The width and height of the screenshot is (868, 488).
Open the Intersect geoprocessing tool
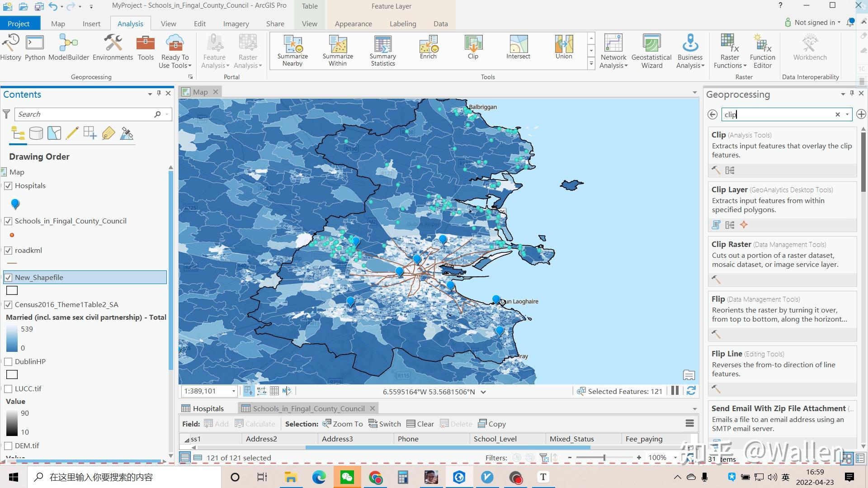(x=518, y=47)
